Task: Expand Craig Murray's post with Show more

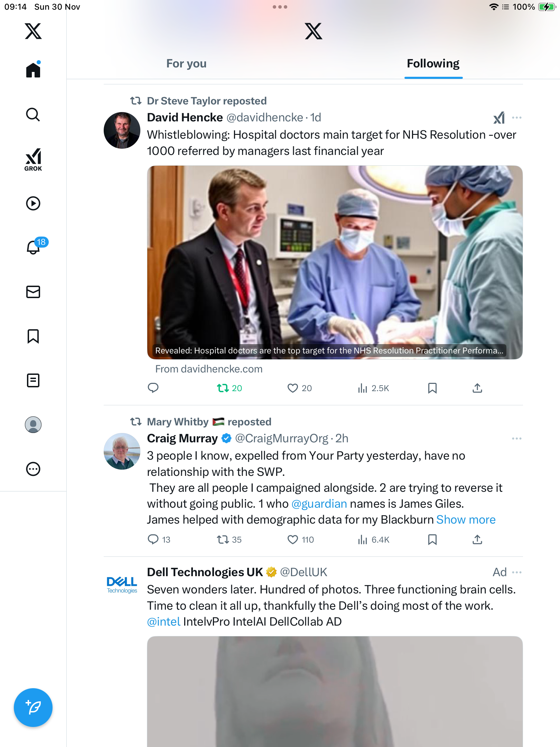Action: click(466, 519)
